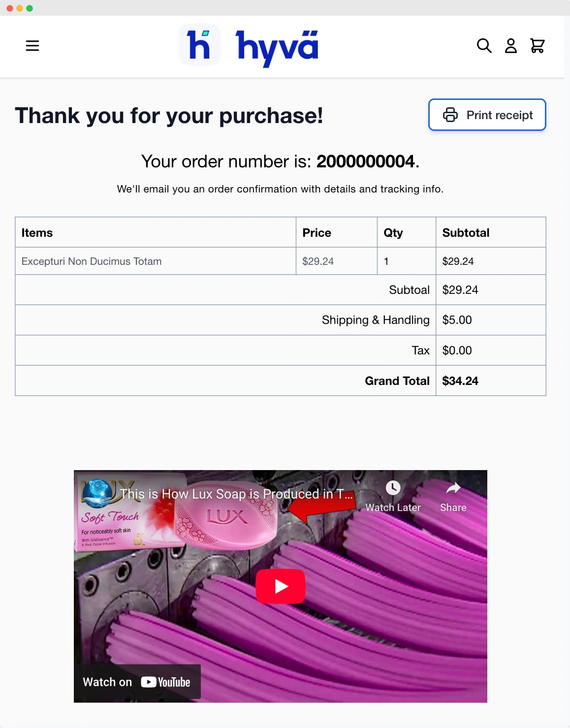Click the hyvä wordmark logo
Image resolution: width=570 pixels, height=728 pixels.
277,47
